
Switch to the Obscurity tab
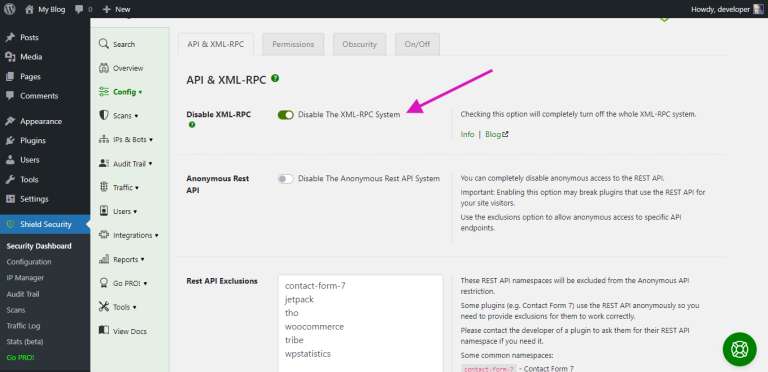360,44
